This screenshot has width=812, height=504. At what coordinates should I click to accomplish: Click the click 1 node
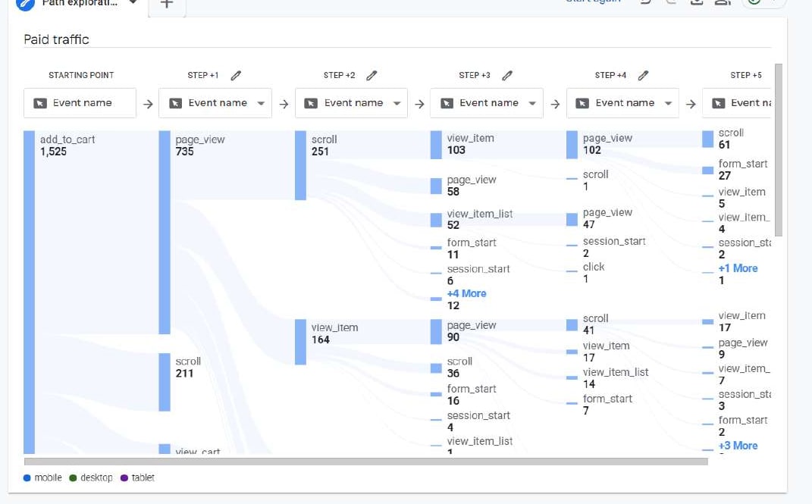pos(572,271)
